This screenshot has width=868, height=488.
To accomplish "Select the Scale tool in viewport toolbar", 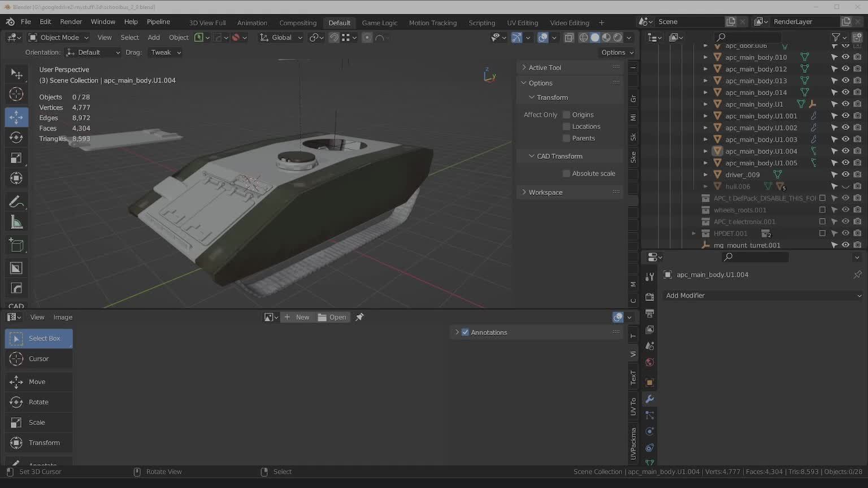I will pyautogui.click(x=16, y=158).
